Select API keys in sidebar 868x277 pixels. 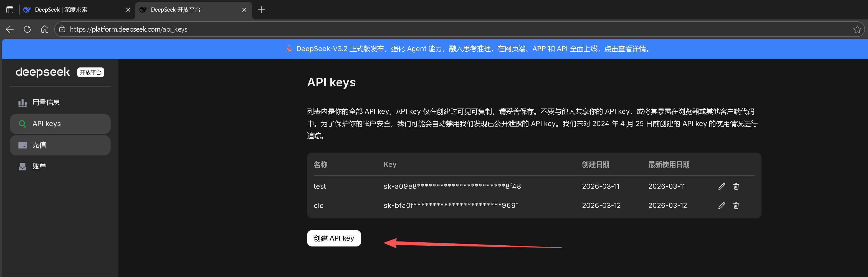click(x=60, y=124)
